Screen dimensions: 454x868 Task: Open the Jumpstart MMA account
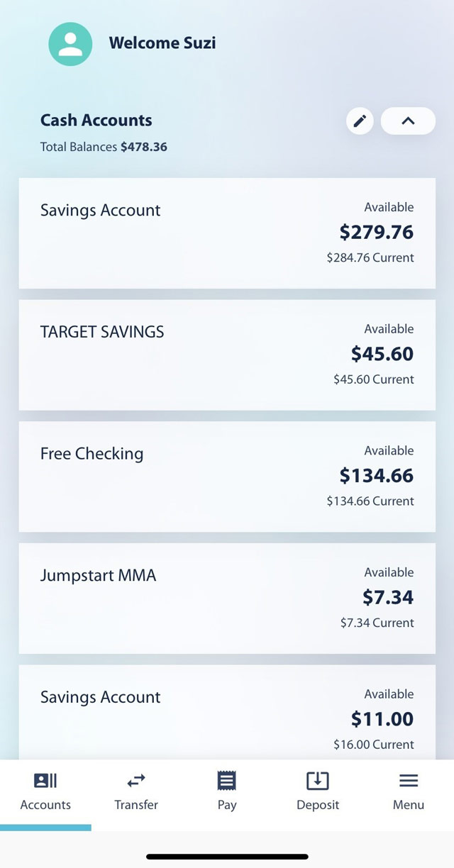(x=226, y=598)
